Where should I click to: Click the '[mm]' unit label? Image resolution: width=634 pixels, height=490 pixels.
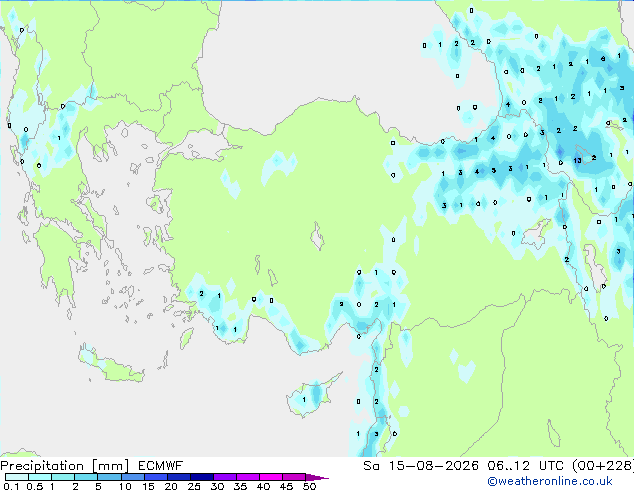[x=110, y=466]
